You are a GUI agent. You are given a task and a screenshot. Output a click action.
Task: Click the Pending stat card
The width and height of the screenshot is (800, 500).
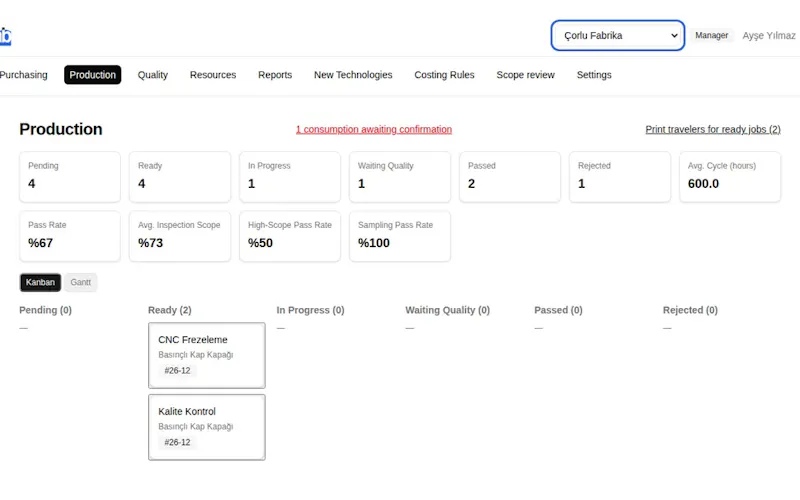pyautogui.click(x=70, y=177)
